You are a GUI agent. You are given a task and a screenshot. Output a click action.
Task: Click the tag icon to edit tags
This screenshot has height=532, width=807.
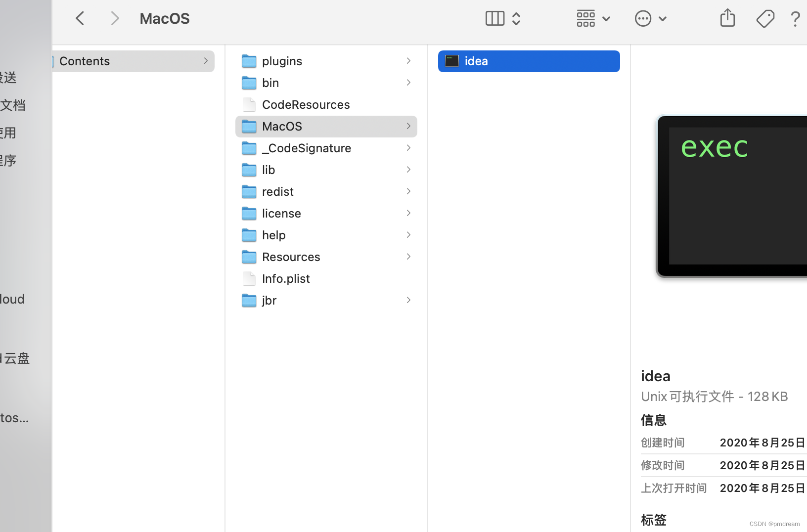765,19
